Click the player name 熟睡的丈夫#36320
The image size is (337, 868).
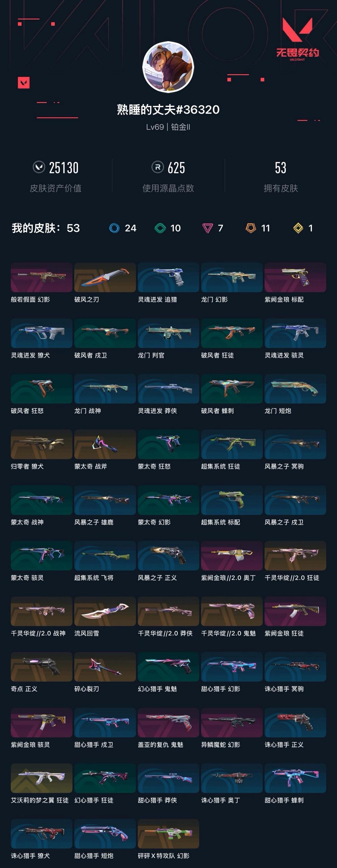(168, 109)
